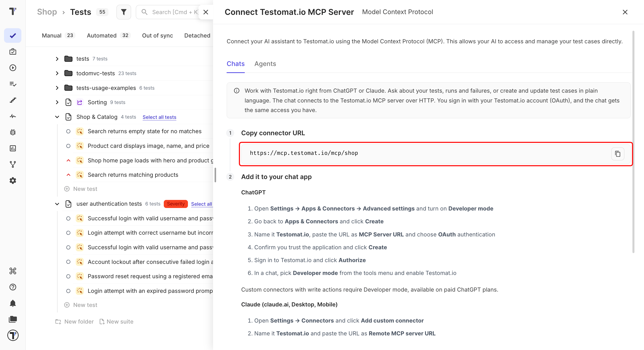This screenshot has height=350, width=644.
Task: Expand the 'tests' folder chevron
Action: click(57, 59)
